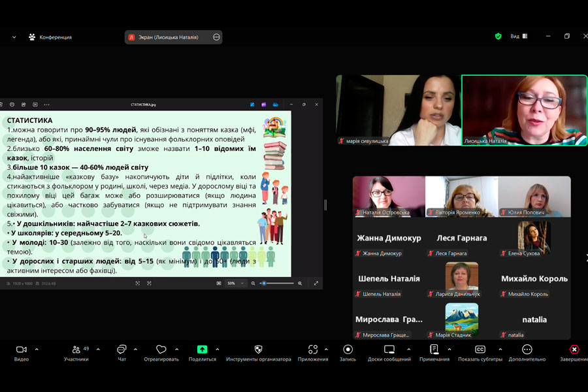
Task: Click the Конференция label
Action: tap(56, 37)
